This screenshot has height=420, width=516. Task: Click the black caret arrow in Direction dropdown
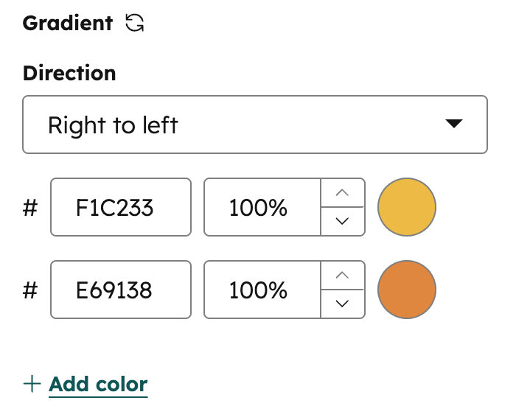pos(454,125)
